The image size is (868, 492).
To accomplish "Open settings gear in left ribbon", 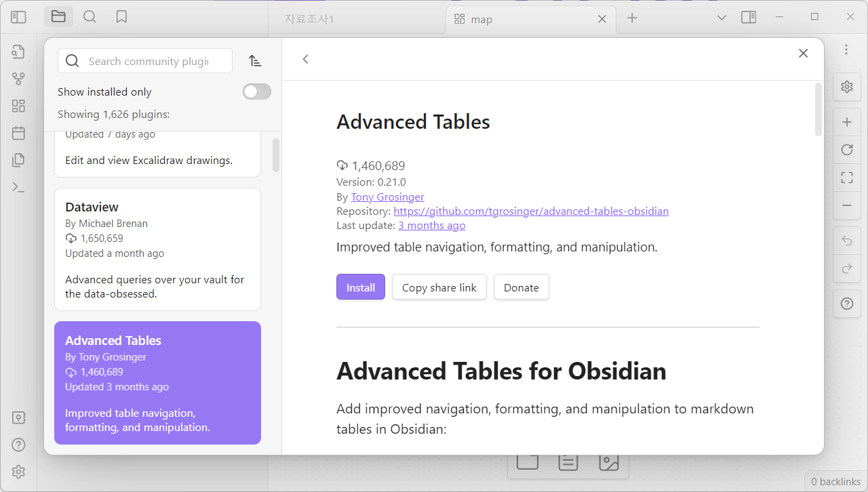I will coord(18,472).
